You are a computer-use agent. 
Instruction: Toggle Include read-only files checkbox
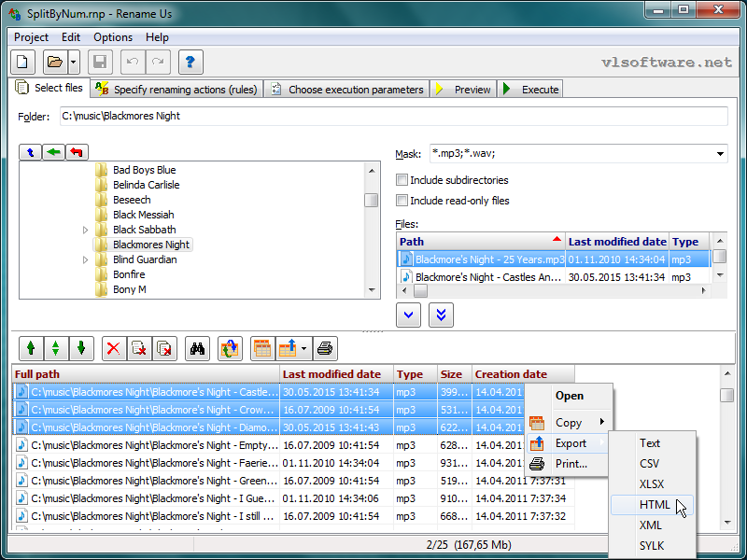tap(402, 201)
